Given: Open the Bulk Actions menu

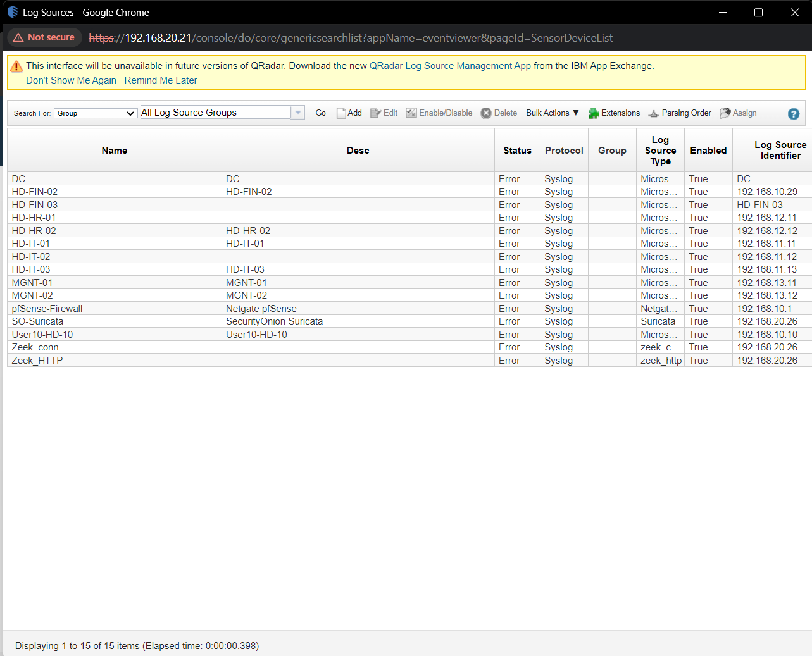Looking at the screenshot, I should 552,113.
